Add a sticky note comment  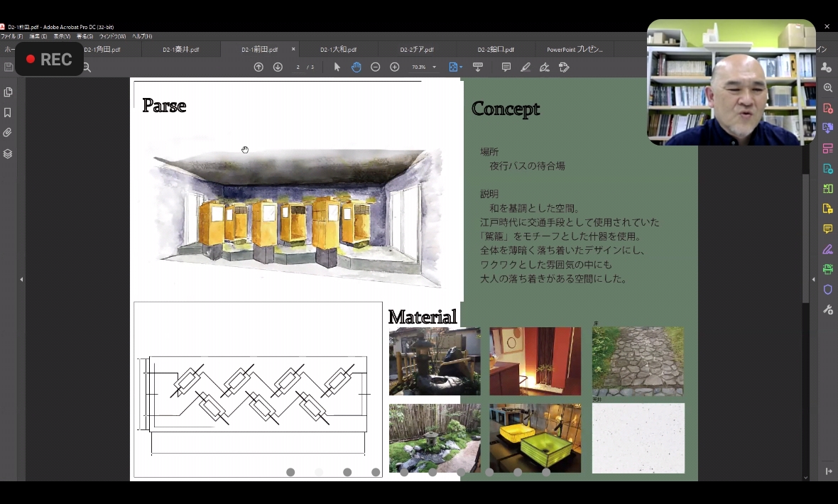tap(506, 67)
